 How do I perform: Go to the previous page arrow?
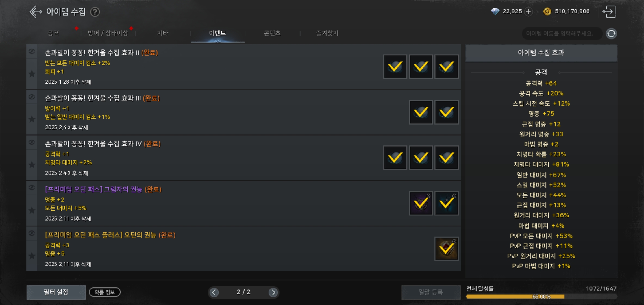coord(214,292)
